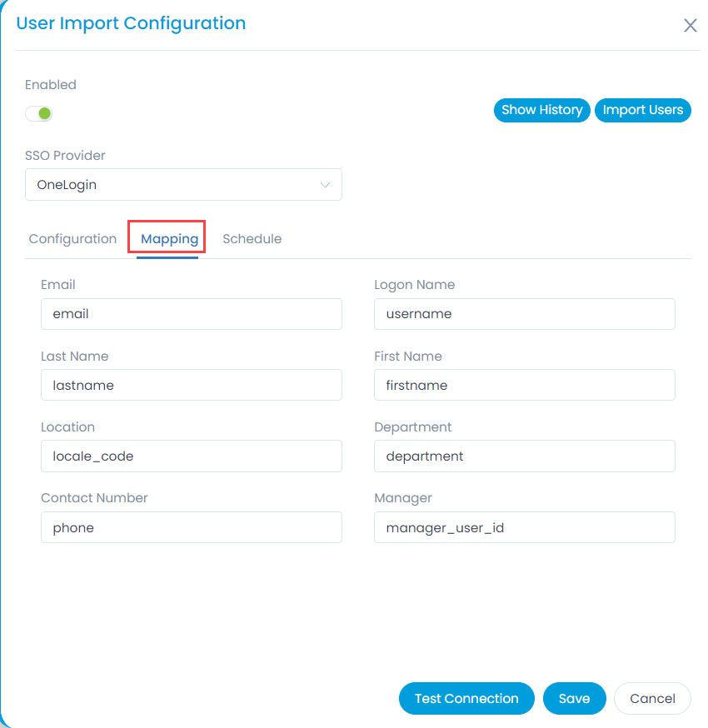Click the Show History button
The height and width of the screenshot is (728, 708).
(x=541, y=110)
